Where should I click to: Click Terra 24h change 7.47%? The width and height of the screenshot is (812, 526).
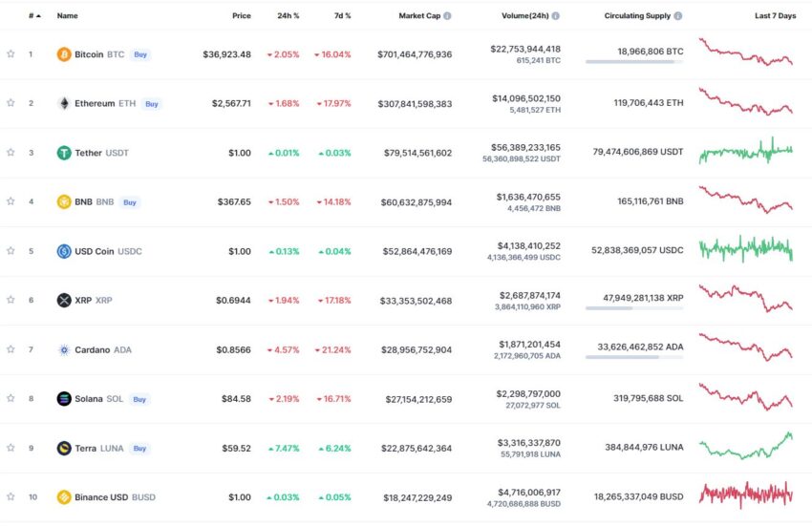point(284,449)
